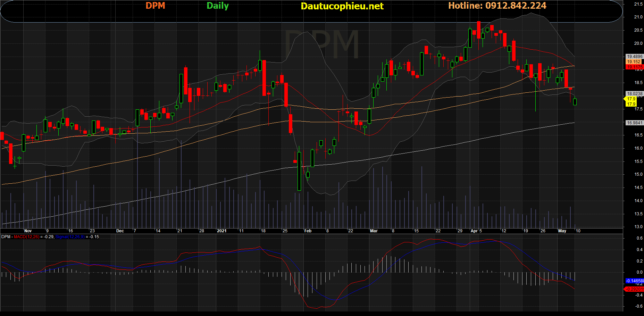
Task: Click the blue Signal(12,26,9) indicator label
Action: (x=70, y=237)
